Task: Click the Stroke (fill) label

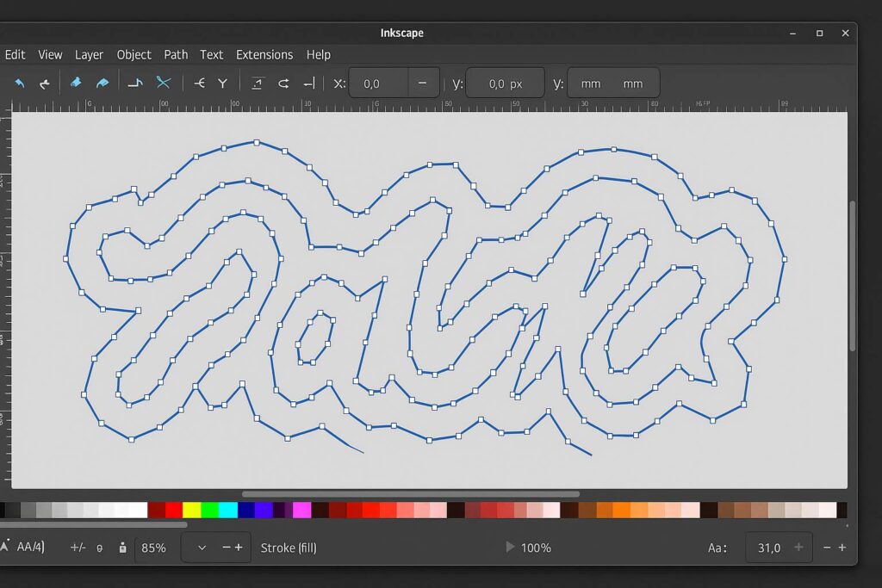Action: coord(289,548)
